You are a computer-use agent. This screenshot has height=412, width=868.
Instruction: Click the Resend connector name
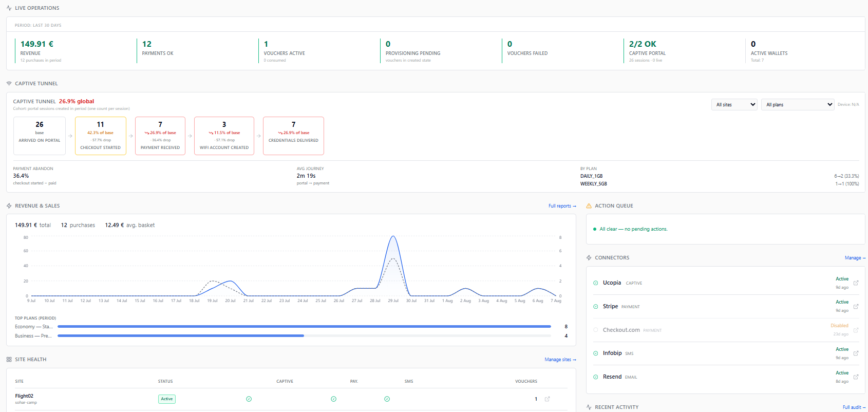click(612, 377)
